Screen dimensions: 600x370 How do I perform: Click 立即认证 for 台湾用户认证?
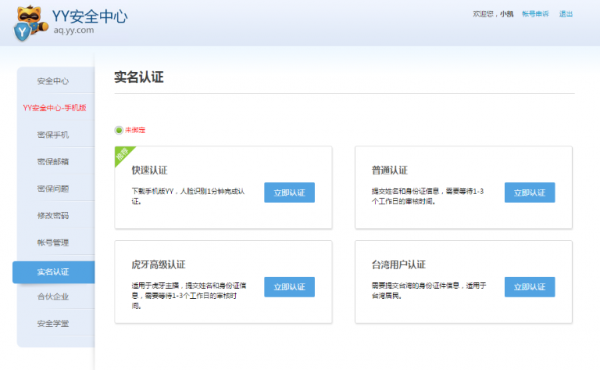[530, 287]
